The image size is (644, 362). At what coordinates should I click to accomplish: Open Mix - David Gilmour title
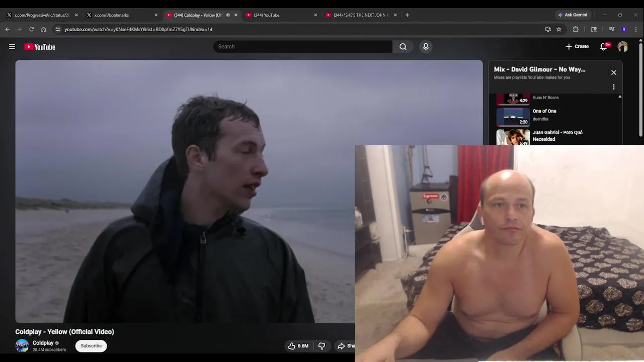[539, 69]
